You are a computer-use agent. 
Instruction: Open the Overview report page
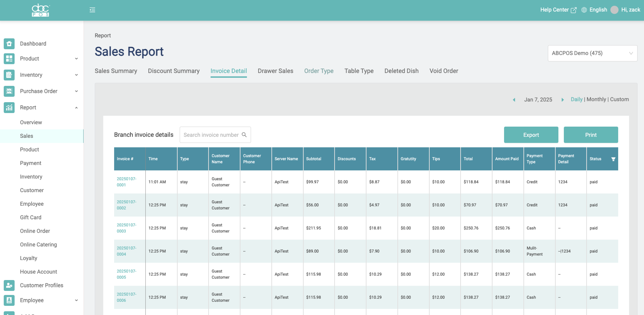pos(31,122)
